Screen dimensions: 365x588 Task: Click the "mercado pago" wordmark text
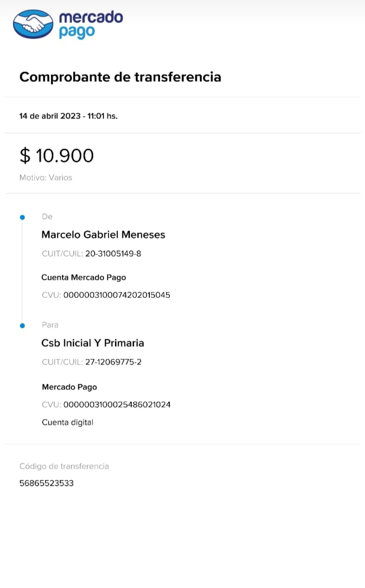coord(91,24)
